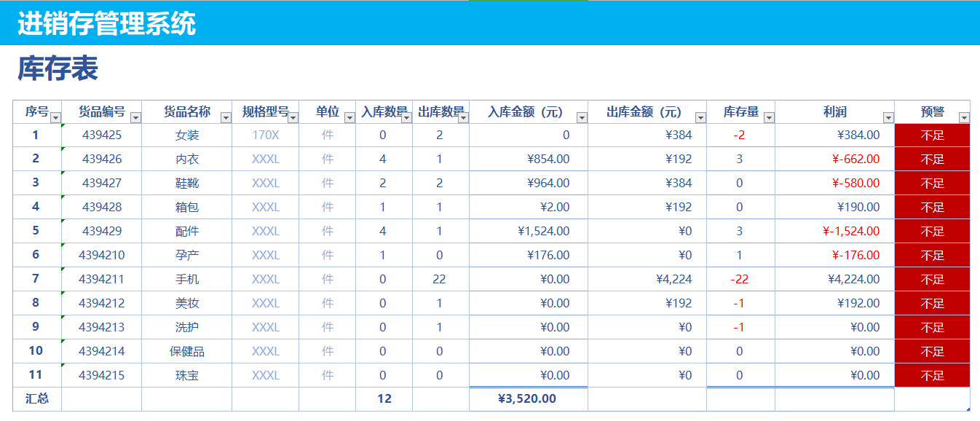Click the 不足 warning cell for 女装
Viewport: 980px width, 421px height.
click(933, 135)
